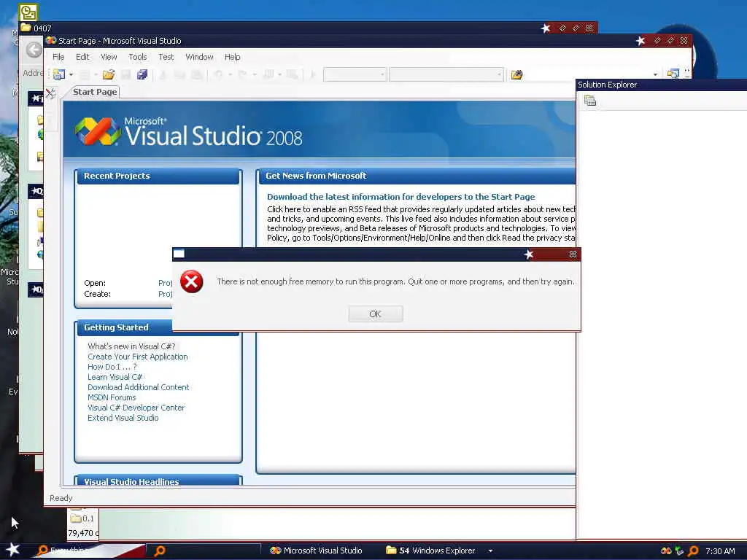Open the Window menu

pyautogui.click(x=199, y=57)
